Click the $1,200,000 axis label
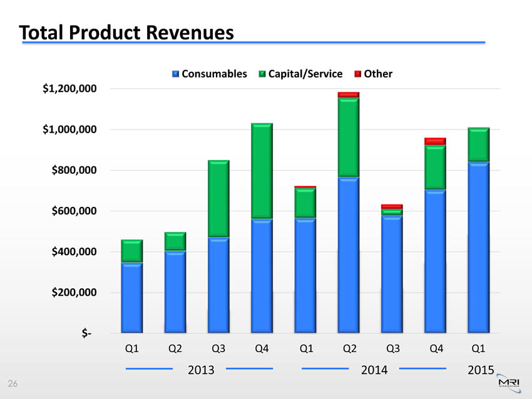Image resolution: width=532 pixels, height=399 pixels. coord(69,89)
